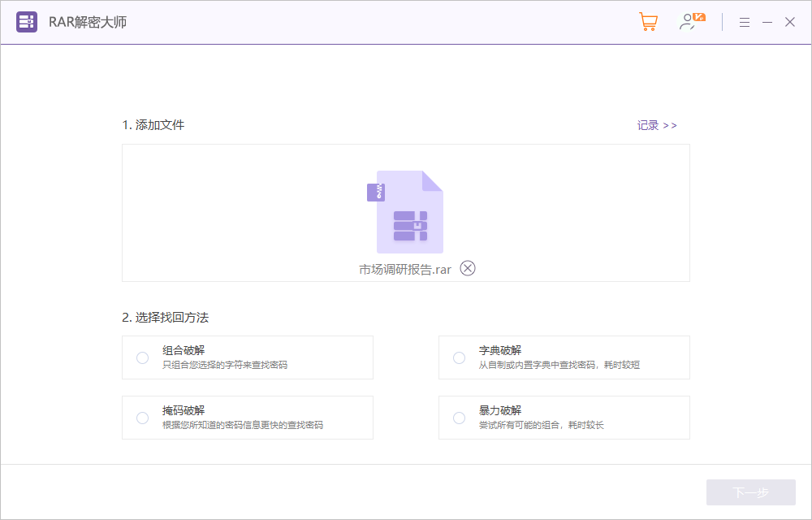Screen dimensions: 812x520
Task: Select the 暴力破解 radio button
Action: 460,418
